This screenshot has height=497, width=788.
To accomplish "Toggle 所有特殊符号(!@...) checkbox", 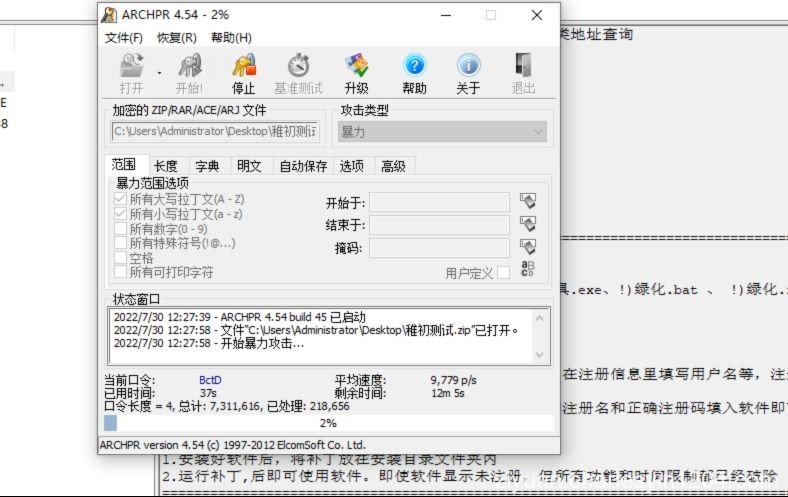I will (x=120, y=243).
